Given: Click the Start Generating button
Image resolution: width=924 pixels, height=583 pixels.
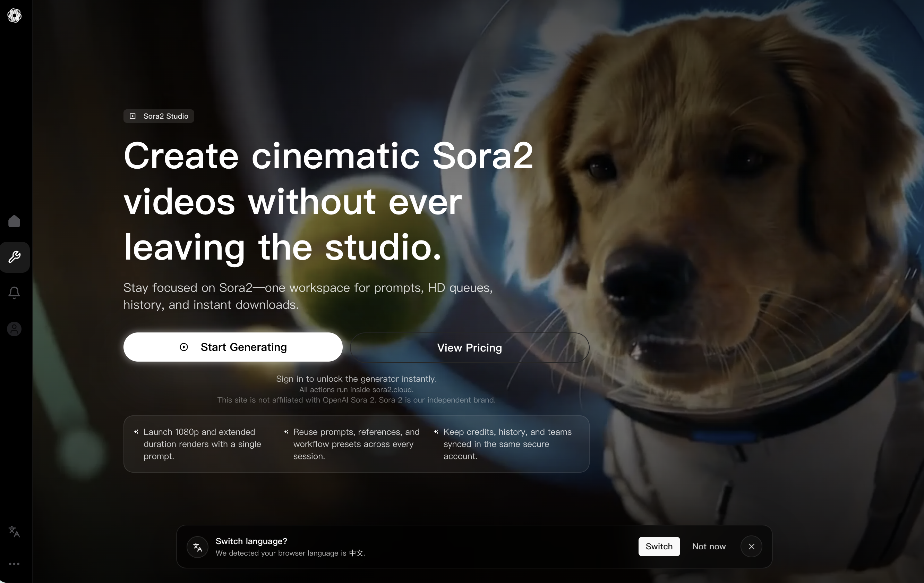Looking at the screenshot, I should click(232, 347).
